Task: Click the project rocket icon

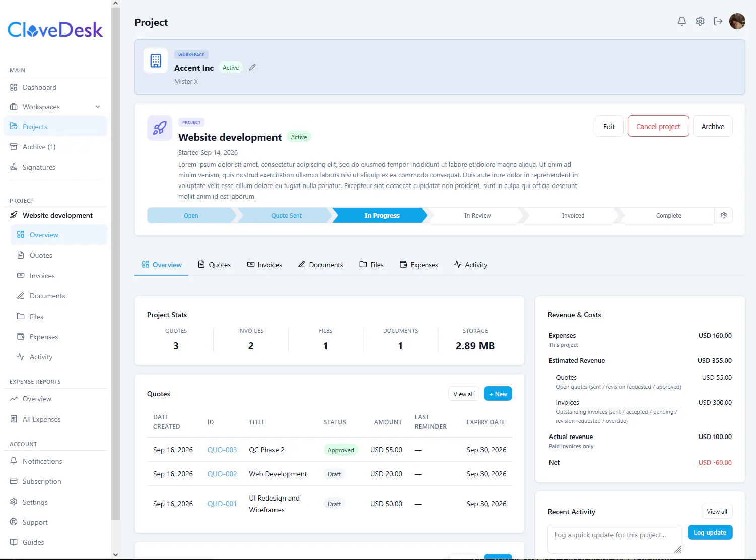Action: tap(160, 128)
